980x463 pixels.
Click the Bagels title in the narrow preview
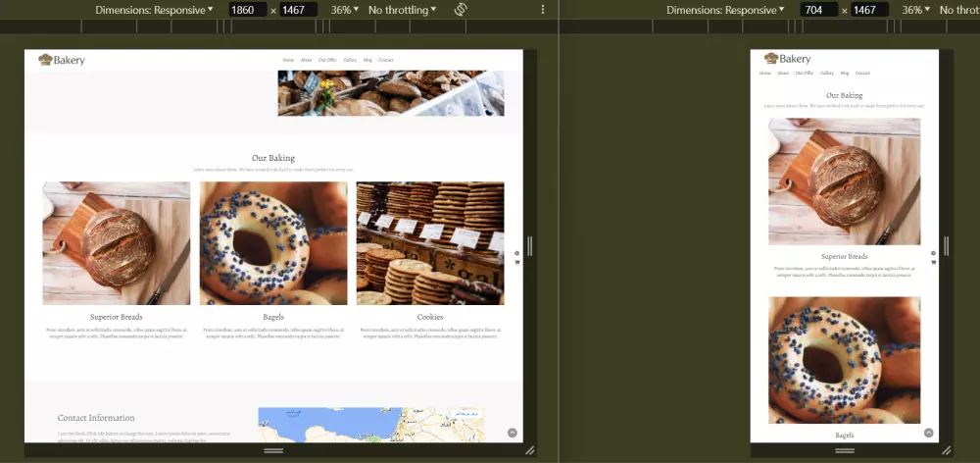(x=845, y=436)
